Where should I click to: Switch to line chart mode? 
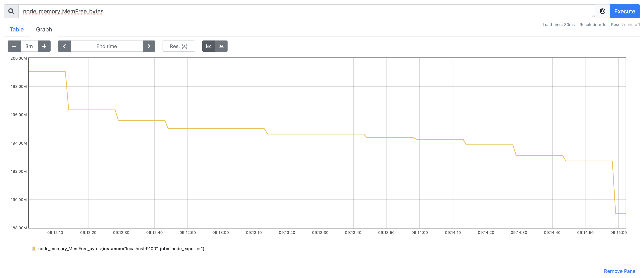click(209, 46)
